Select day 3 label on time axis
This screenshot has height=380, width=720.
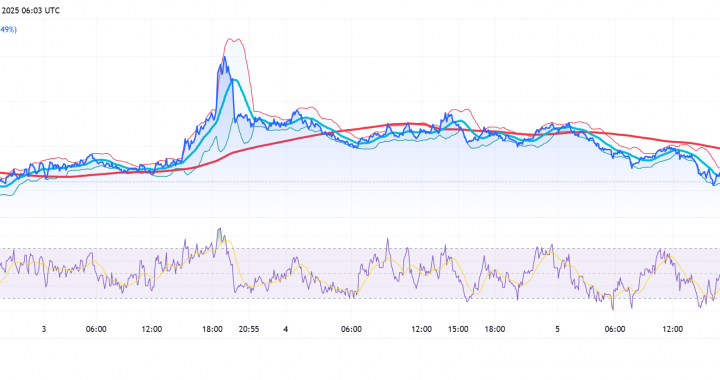[44, 329]
